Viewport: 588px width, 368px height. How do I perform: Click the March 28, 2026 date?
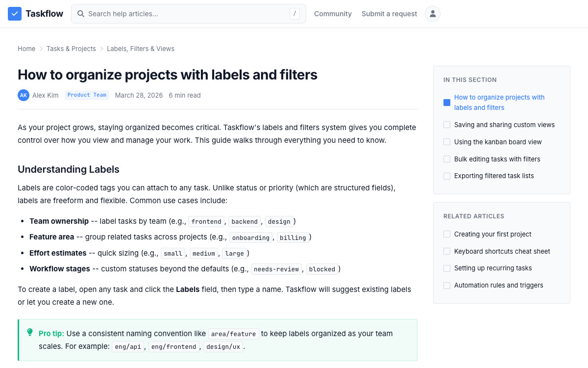coord(139,95)
